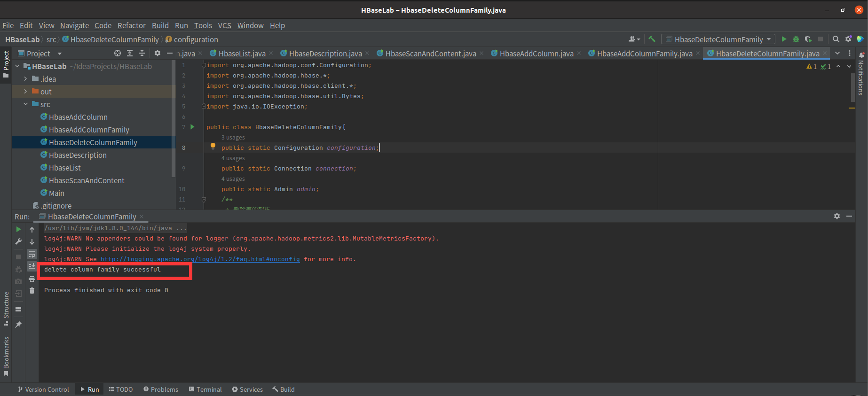
Task: Click the down arrow in Run panel
Action: [32, 242]
